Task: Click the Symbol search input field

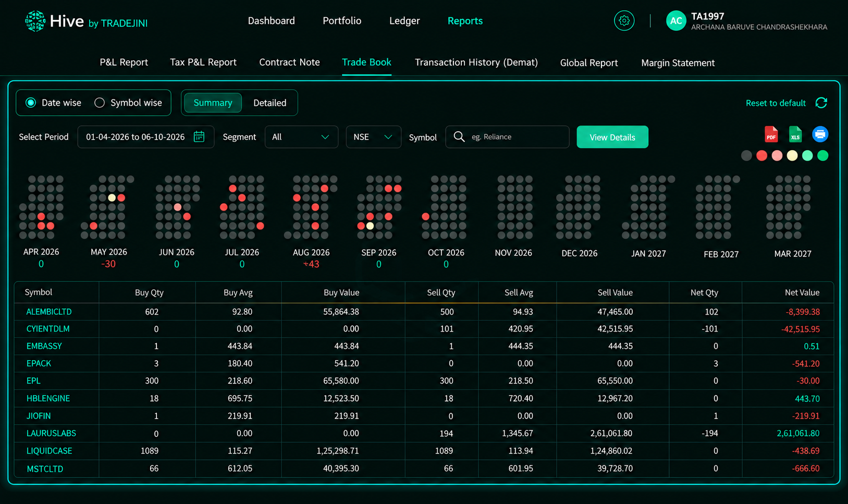Action: [507, 137]
